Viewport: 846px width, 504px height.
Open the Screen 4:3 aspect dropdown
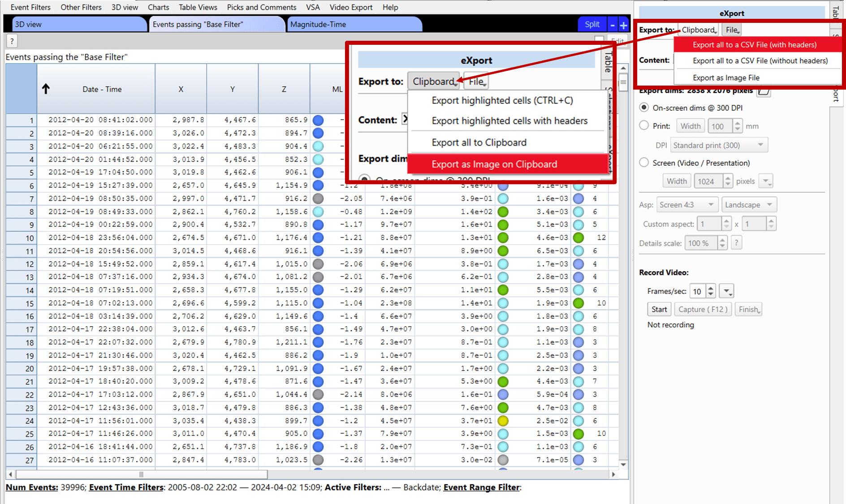coord(687,204)
